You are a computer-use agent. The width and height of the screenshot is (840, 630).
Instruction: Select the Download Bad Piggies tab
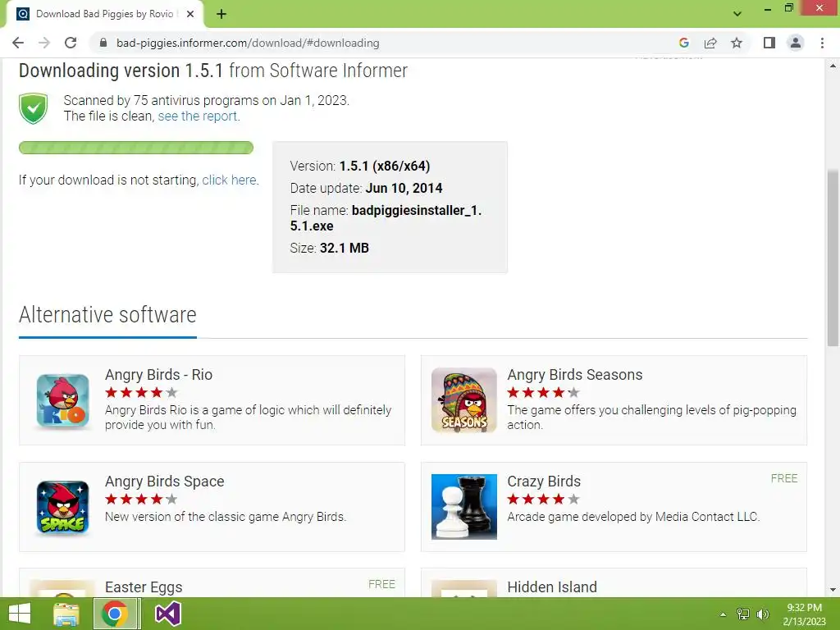pyautogui.click(x=104, y=14)
